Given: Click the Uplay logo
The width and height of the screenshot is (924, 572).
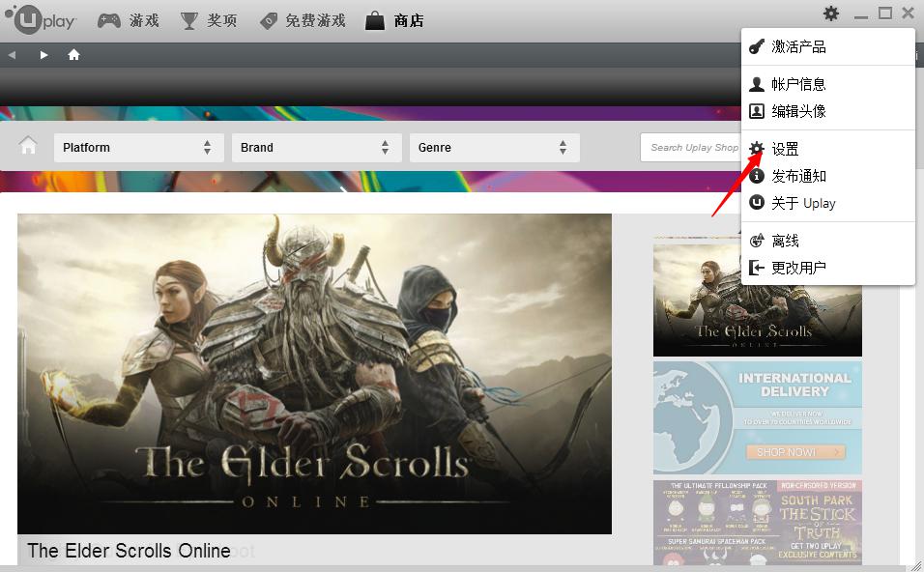Looking at the screenshot, I should (x=41, y=19).
